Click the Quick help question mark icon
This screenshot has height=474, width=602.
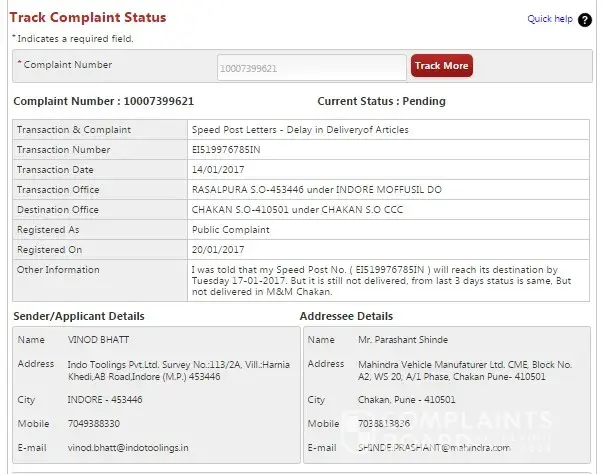click(x=585, y=19)
